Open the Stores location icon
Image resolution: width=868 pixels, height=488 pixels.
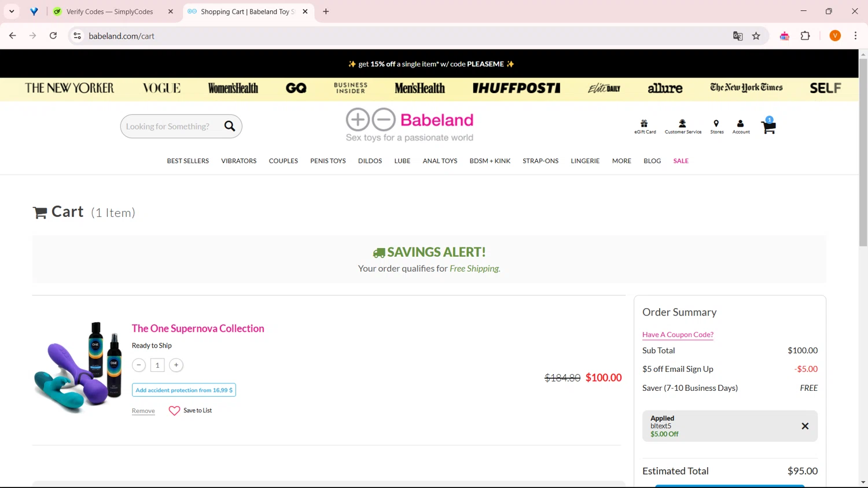click(x=716, y=127)
